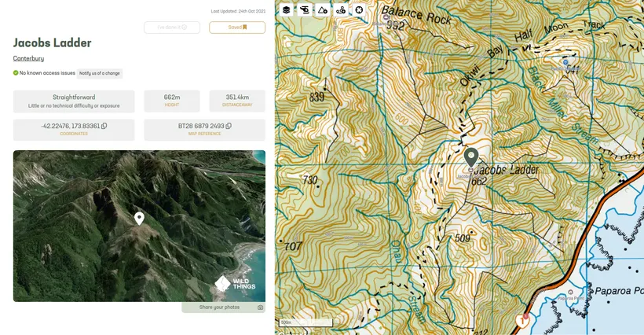
Task: Click the 509 spot height on the map
Action: point(463,237)
